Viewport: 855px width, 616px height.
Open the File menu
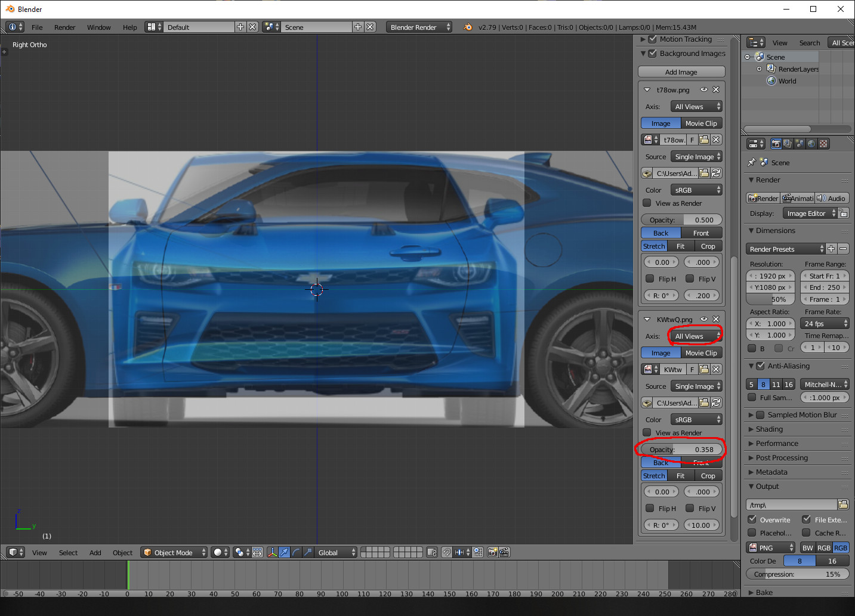[37, 27]
